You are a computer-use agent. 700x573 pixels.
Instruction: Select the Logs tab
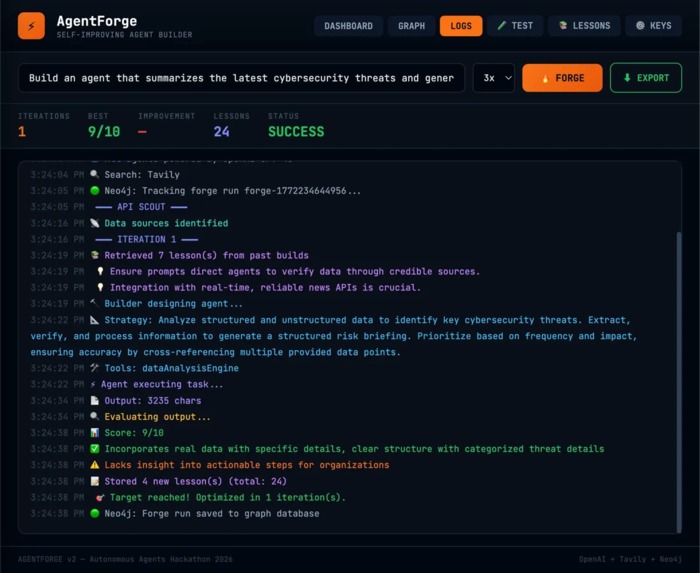point(461,26)
